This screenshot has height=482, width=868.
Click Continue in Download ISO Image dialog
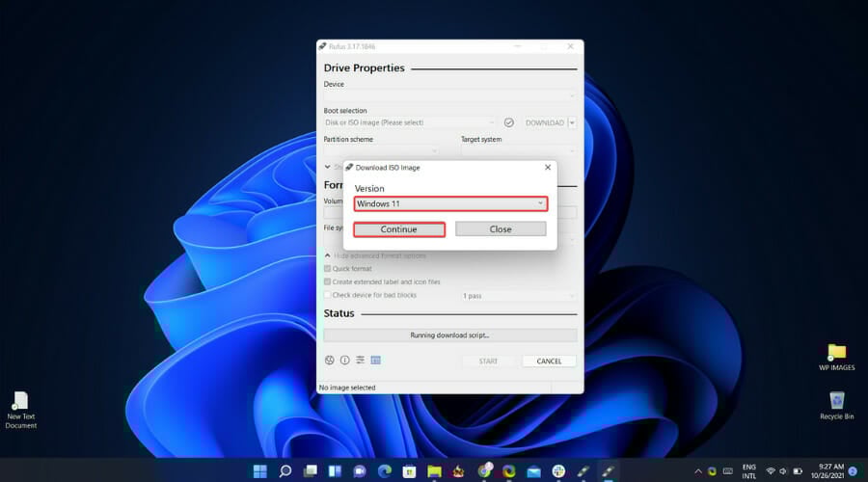pos(399,229)
